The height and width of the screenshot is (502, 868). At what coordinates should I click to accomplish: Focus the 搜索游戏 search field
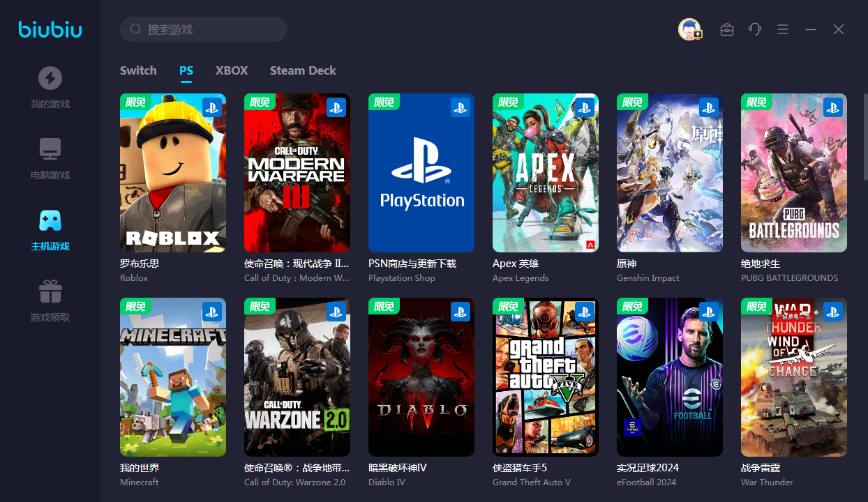(x=204, y=29)
